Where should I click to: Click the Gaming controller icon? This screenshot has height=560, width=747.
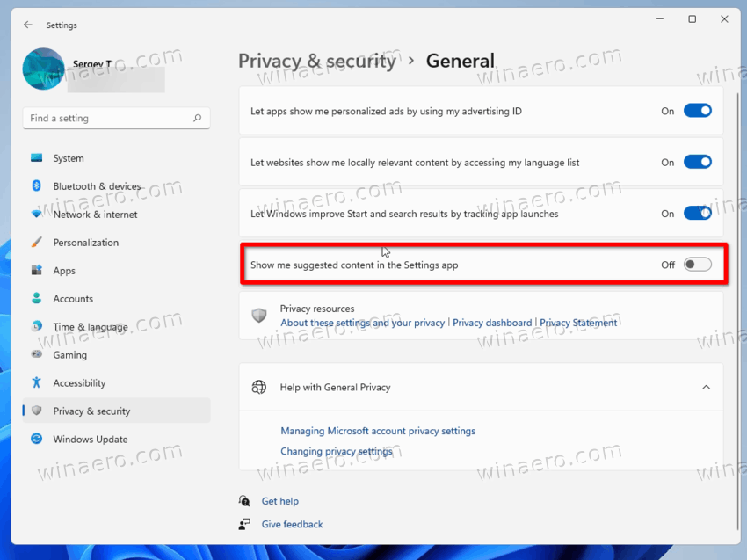click(x=36, y=354)
